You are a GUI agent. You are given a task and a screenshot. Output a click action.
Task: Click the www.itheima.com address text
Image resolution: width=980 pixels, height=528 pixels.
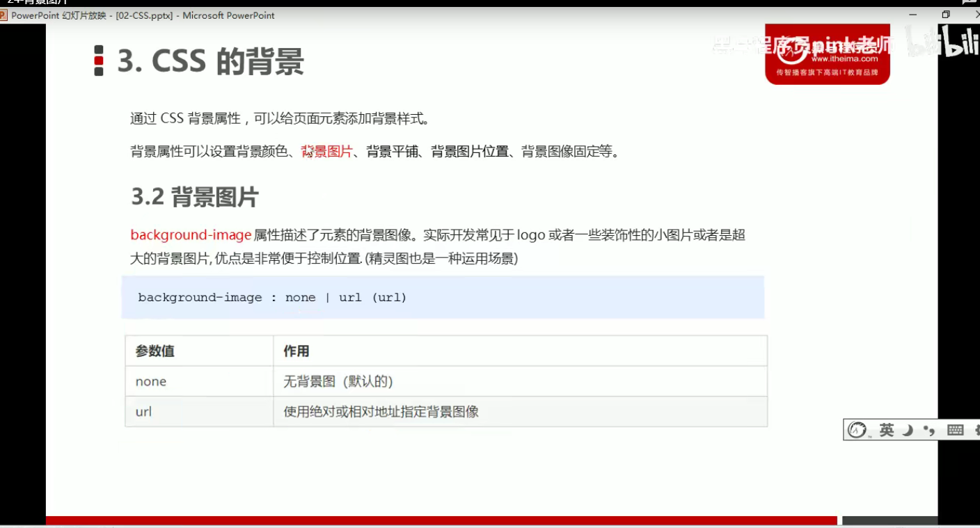(x=844, y=59)
